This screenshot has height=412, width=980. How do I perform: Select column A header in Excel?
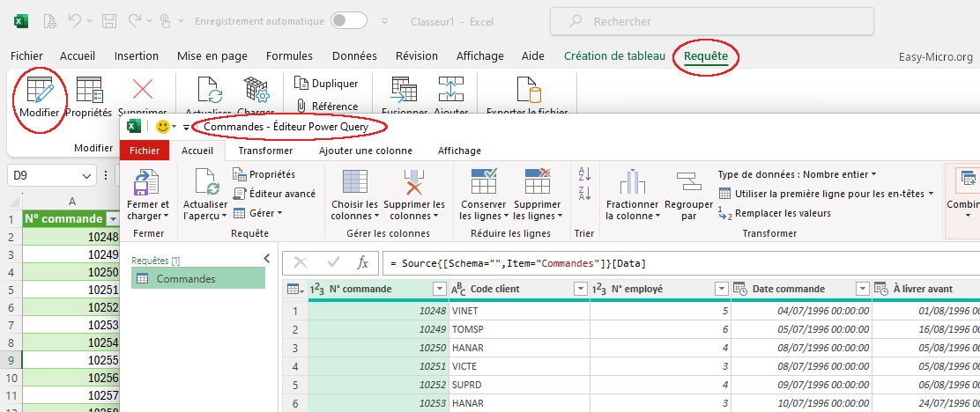72,201
